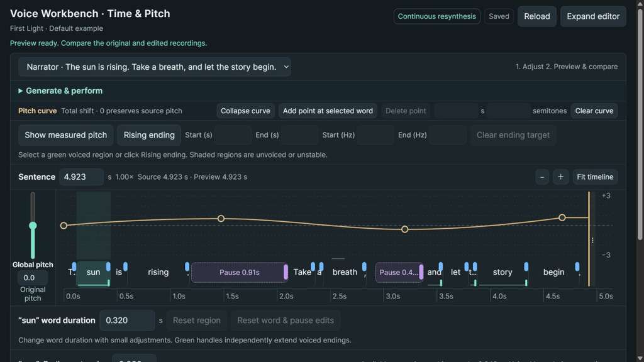Click Expand editor button

pyautogui.click(x=593, y=16)
